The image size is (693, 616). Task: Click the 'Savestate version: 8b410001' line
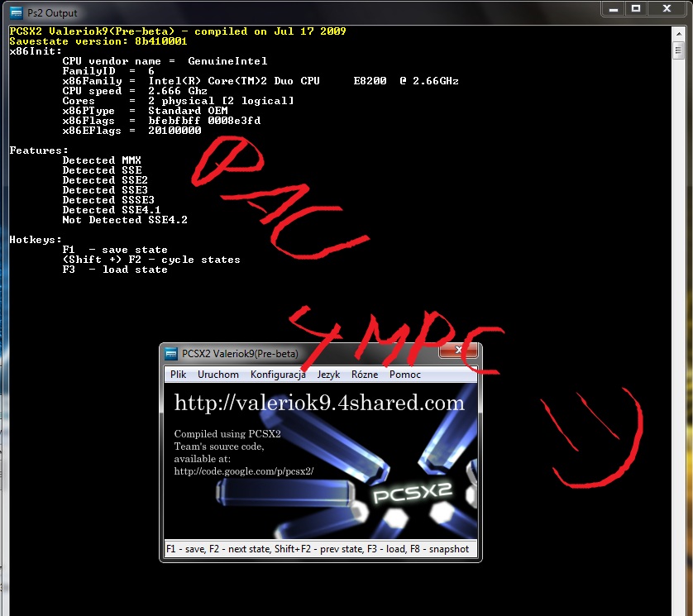98,41
